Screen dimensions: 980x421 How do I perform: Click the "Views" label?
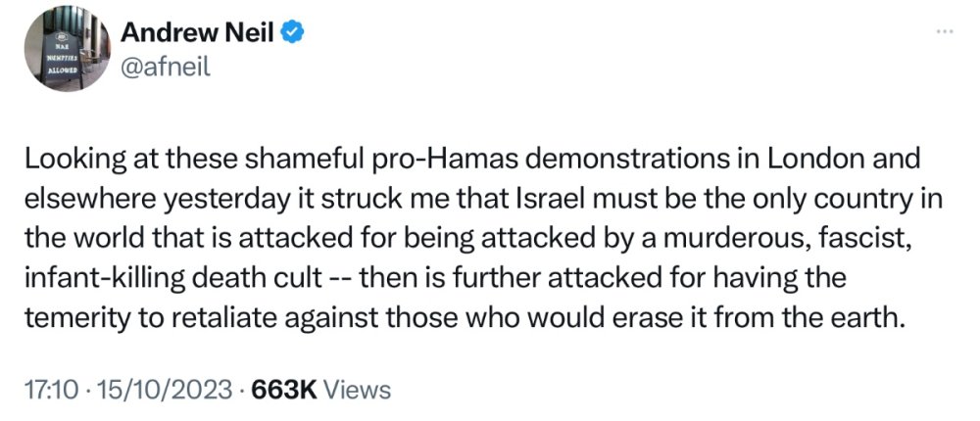pyautogui.click(x=357, y=390)
